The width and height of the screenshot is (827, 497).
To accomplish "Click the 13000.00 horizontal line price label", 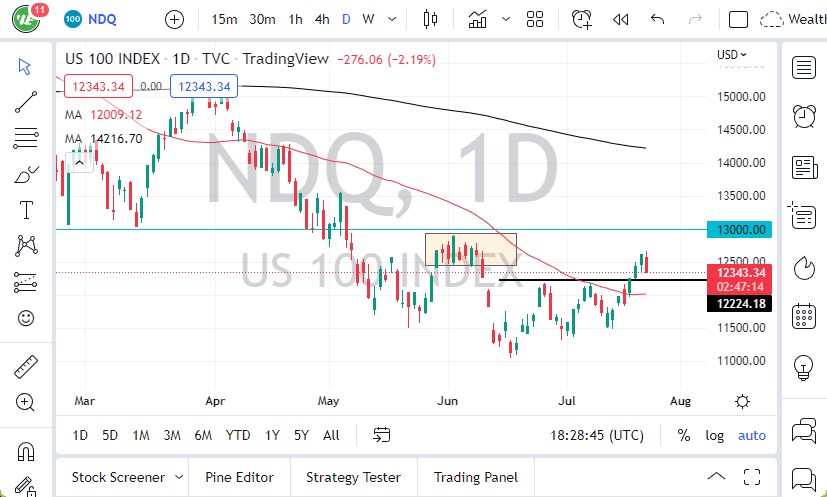I will point(743,229).
